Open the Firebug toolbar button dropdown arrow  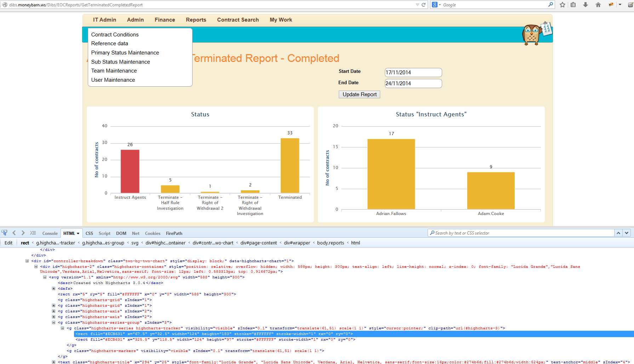[x=620, y=5]
